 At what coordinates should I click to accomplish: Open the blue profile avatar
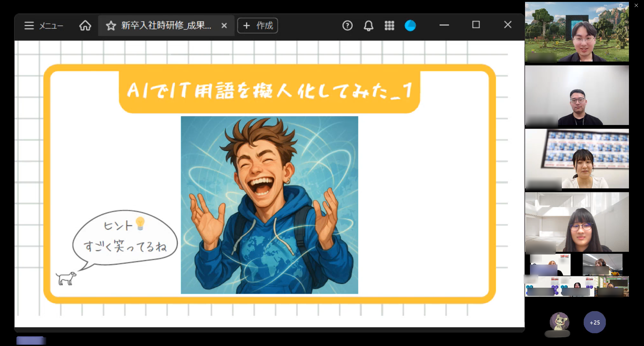410,25
